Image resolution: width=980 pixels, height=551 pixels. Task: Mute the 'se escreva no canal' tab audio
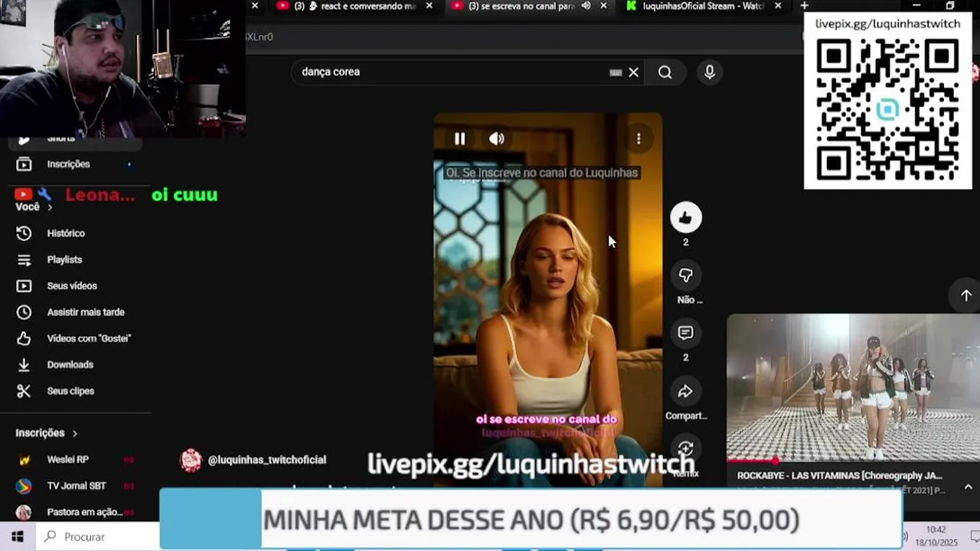pyautogui.click(x=586, y=6)
